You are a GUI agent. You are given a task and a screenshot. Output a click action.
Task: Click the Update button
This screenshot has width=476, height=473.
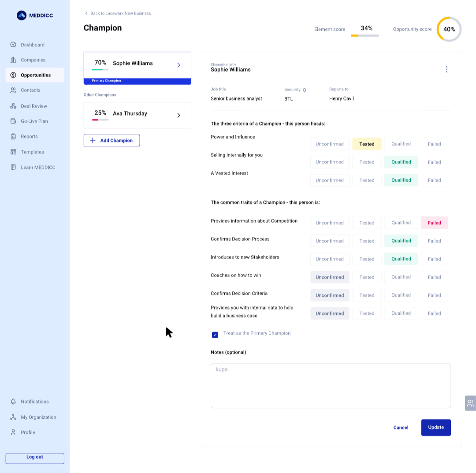435,427
